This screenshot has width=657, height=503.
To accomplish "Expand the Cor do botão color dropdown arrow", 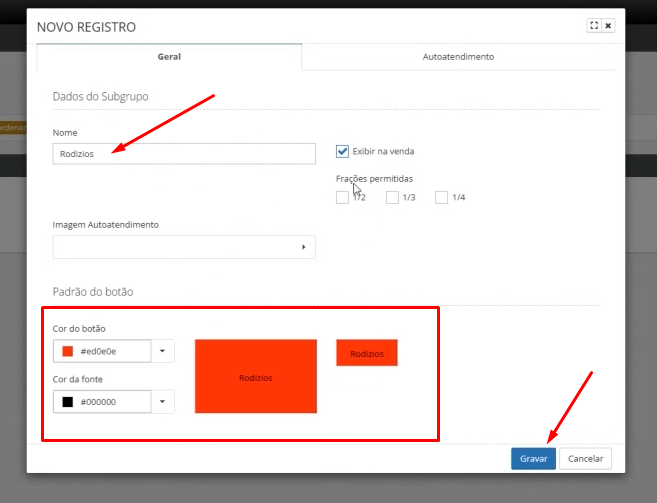I will [x=162, y=351].
